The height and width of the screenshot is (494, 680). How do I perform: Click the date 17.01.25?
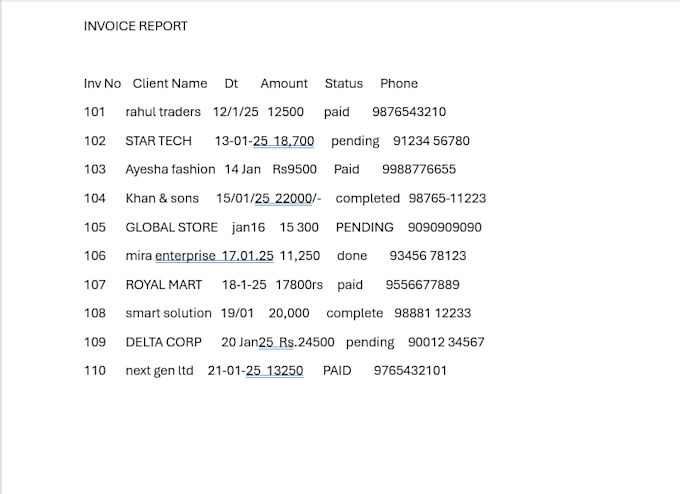coord(248,256)
